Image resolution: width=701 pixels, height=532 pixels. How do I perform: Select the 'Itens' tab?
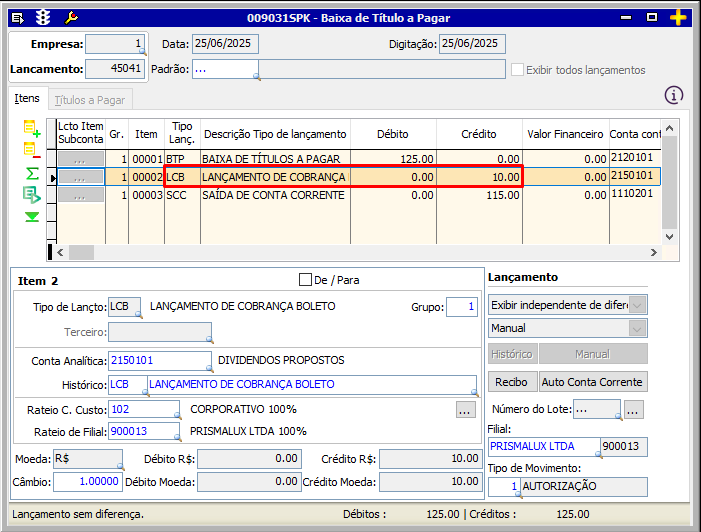tap(27, 99)
